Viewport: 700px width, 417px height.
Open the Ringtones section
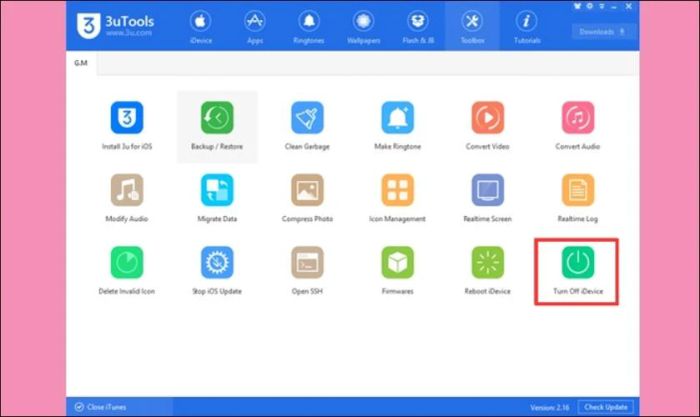[309, 26]
